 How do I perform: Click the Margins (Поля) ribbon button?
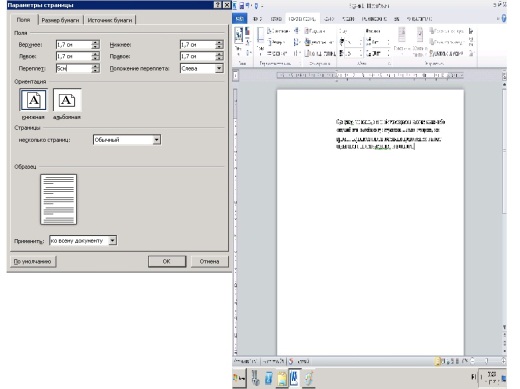[261, 40]
